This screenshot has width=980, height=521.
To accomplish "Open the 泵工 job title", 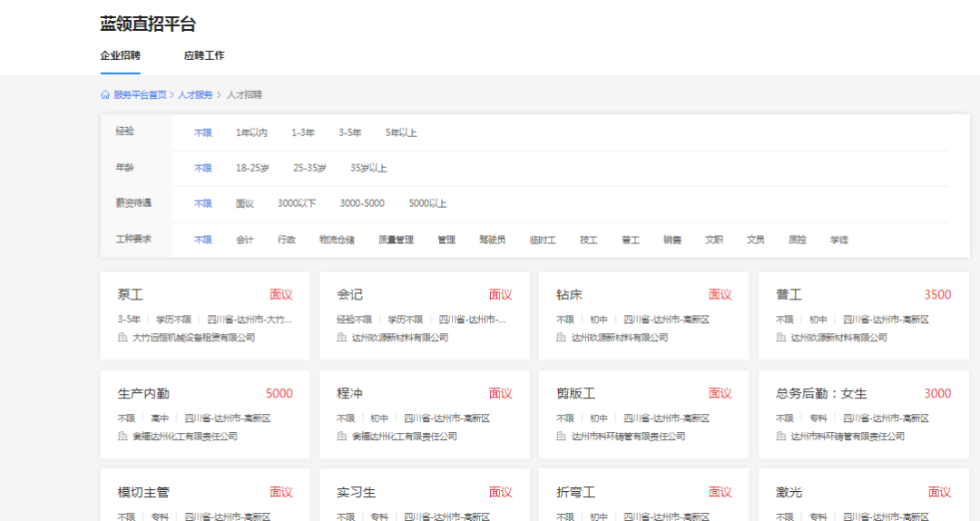I will [x=131, y=295].
